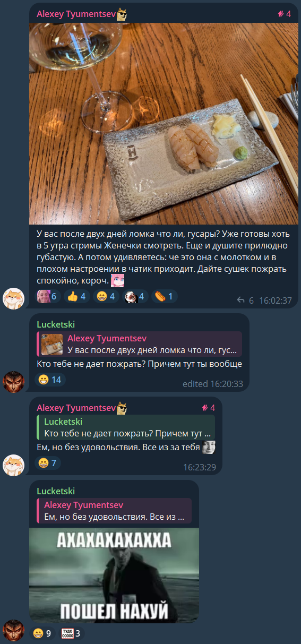Jump to quoted message starting 'У вас после двух'
This screenshot has height=644, width=301.
point(140,344)
